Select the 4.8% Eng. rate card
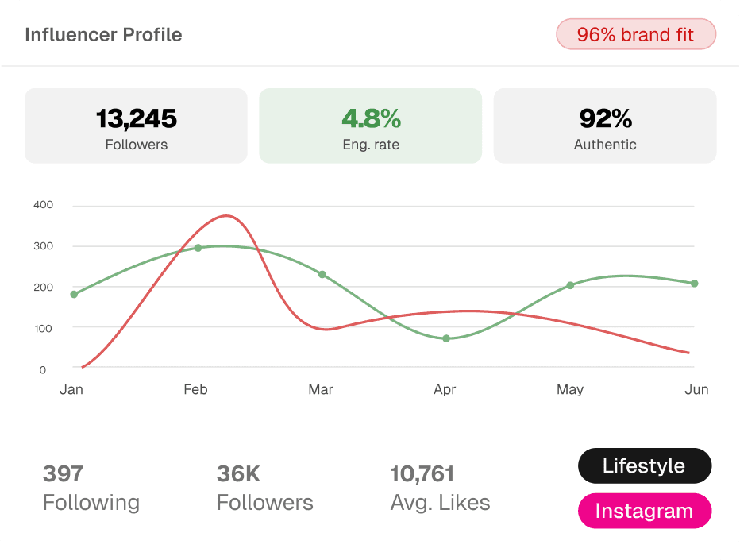This screenshot has height=560, width=740. [371, 126]
